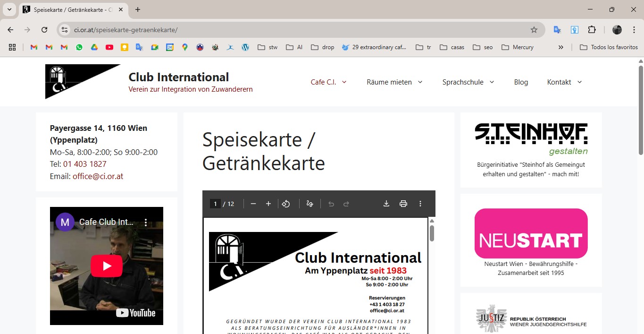
Task: Select the PDF draw annotation tool
Action: pyautogui.click(x=309, y=204)
